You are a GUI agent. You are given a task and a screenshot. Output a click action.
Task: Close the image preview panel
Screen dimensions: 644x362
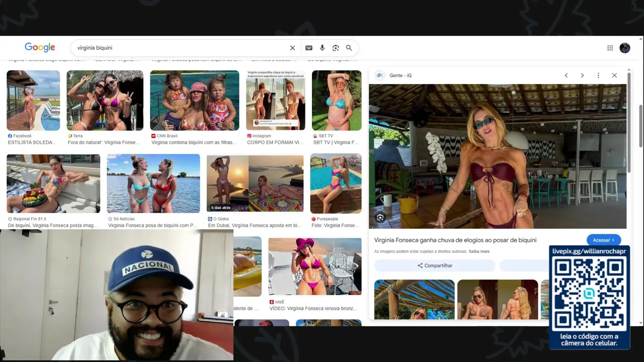[x=614, y=75]
